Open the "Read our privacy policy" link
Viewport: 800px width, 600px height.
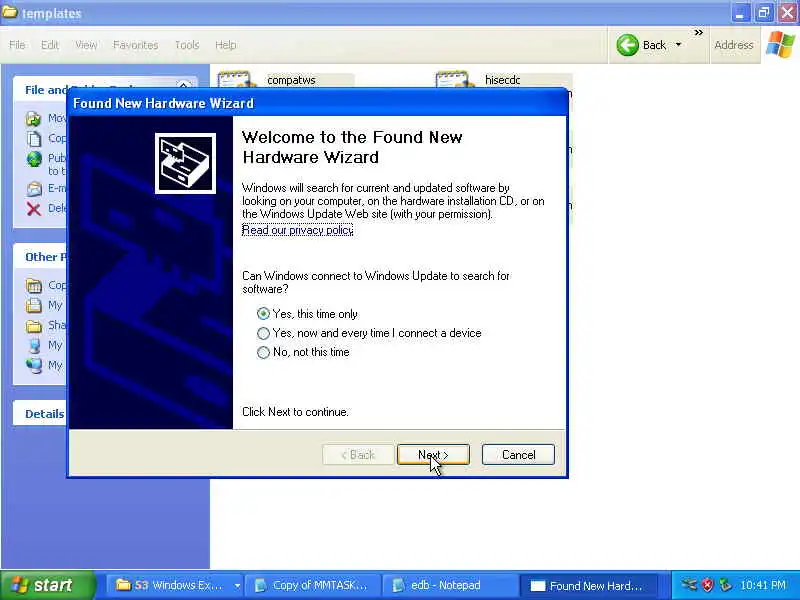click(297, 230)
